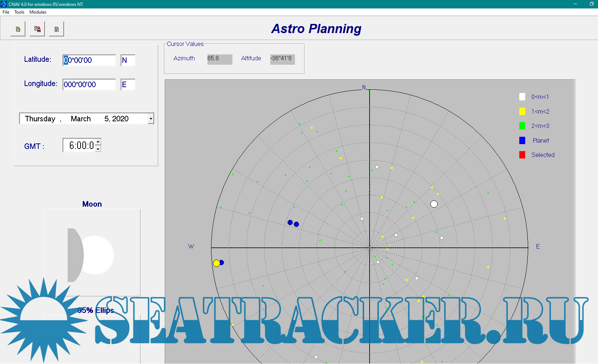This screenshot has width=598, height=364.
Task: Click the CNAV app icon in title bar
Action: (4, 4)
